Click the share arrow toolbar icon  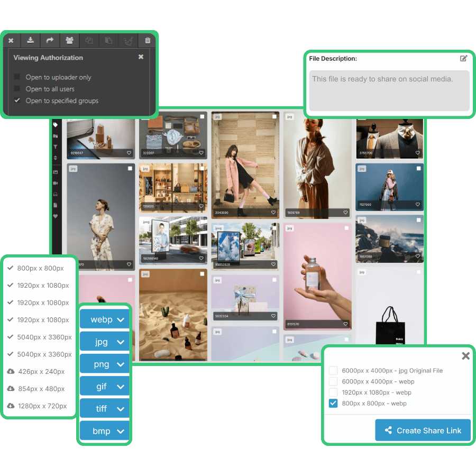pos(50,40)
